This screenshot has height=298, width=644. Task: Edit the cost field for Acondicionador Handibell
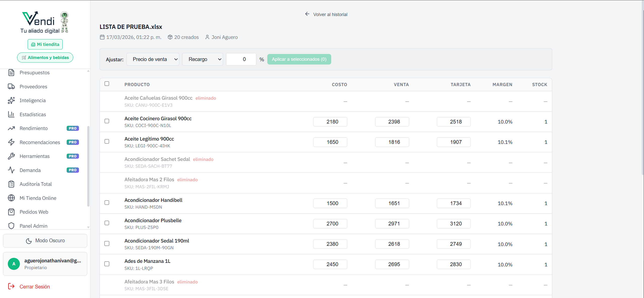click(330, 203)
